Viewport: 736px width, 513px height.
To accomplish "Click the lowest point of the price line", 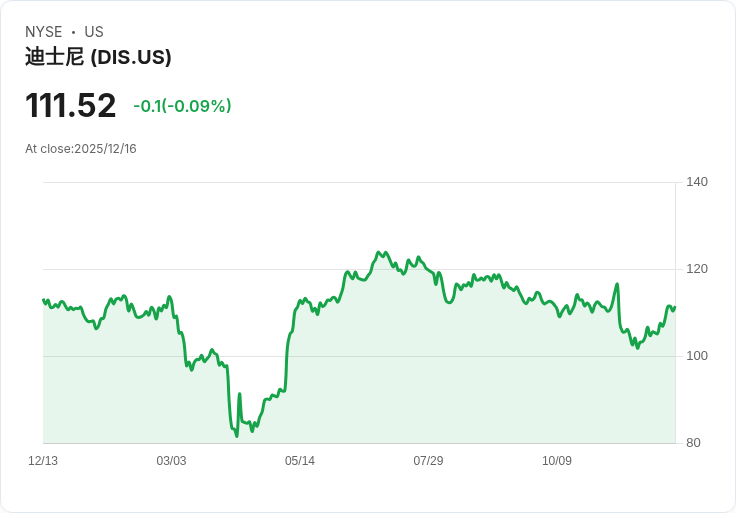I will tap(237, 436).
